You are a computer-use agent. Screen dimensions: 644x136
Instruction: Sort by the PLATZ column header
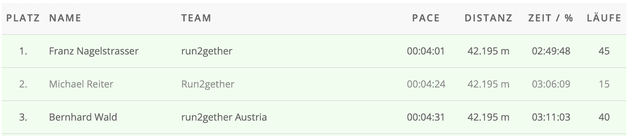coord(23,18)
